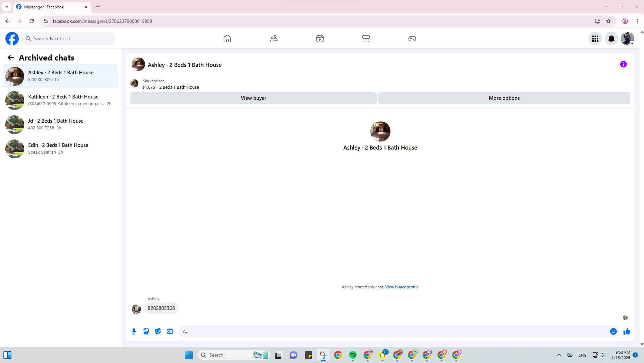Open the Kathleen archived chat

click(60, 100)
